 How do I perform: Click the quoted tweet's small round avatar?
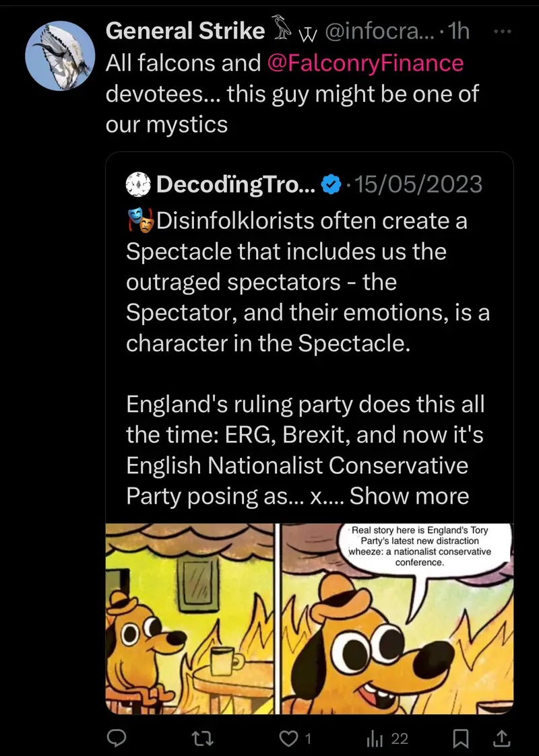click(138, 184)
